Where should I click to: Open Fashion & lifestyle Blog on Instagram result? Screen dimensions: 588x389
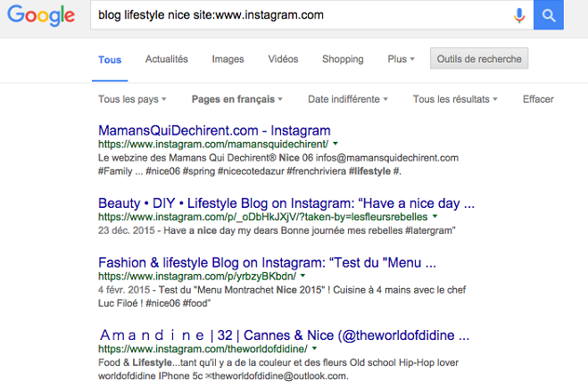pyautogui.click(x=267, y=262)
